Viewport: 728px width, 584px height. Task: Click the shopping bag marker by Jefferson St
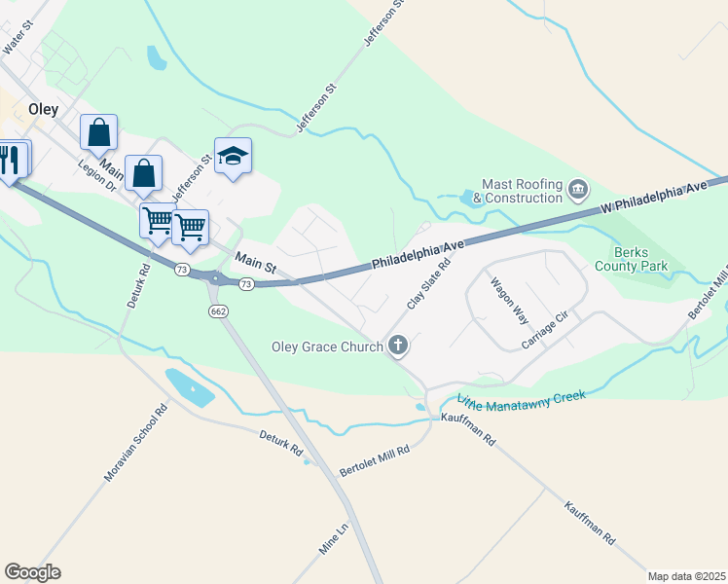pyautogui.click(x=143, y=175)
